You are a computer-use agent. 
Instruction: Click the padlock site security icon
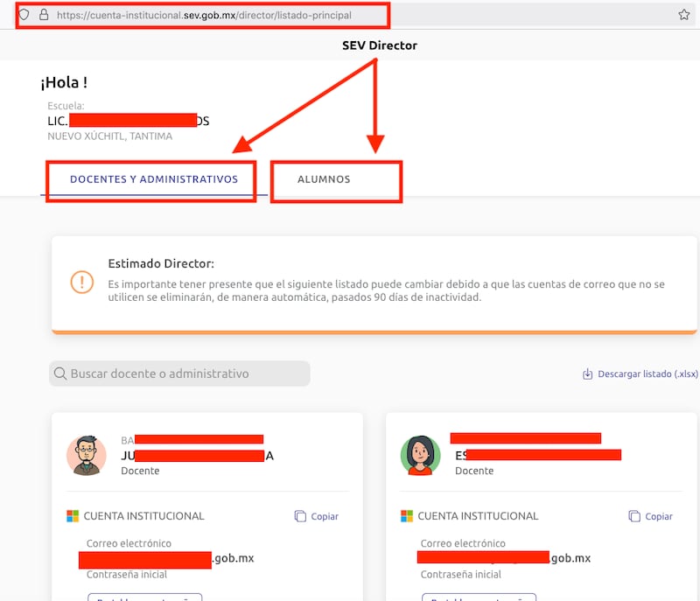pos(44,15)
